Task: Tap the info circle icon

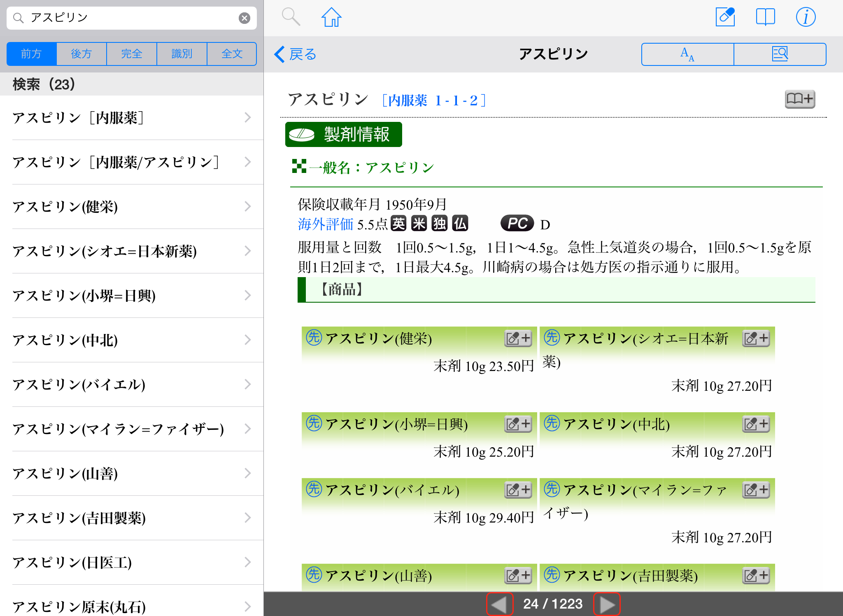Action: [805, 17]
